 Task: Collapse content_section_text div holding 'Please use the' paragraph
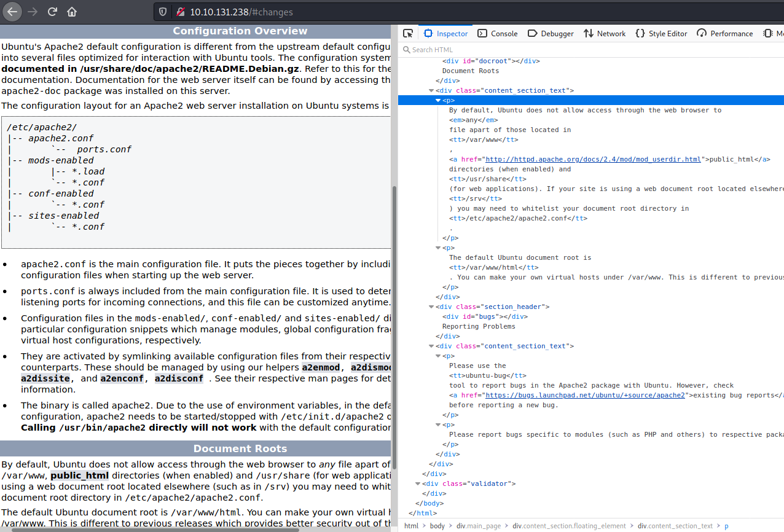click(x=431, y=346)
